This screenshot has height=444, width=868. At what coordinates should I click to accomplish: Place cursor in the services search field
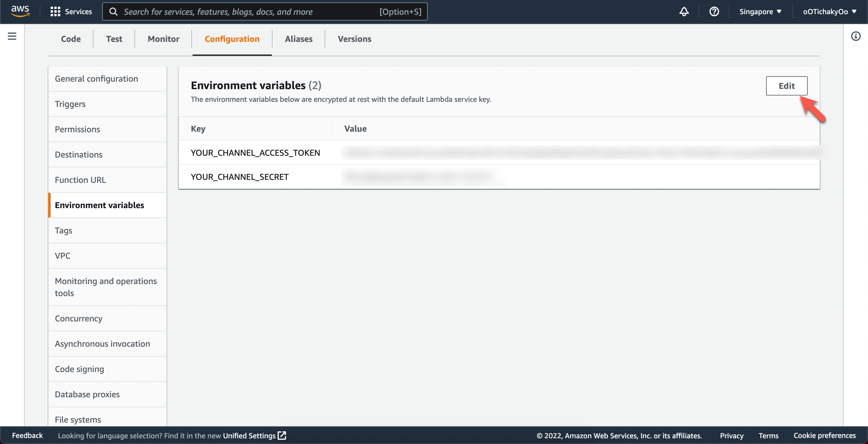[x=236, y=11]
